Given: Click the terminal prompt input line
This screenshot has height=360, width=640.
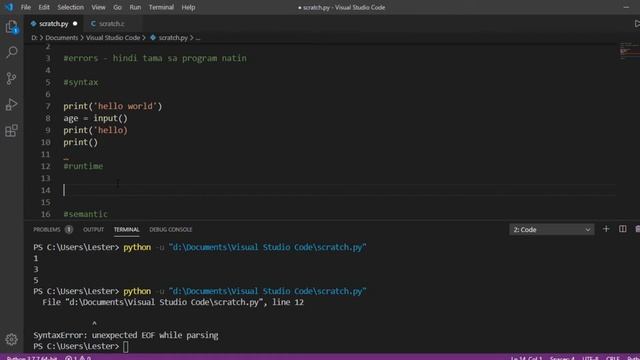Looking at the screenshot, I should [125, 346].
